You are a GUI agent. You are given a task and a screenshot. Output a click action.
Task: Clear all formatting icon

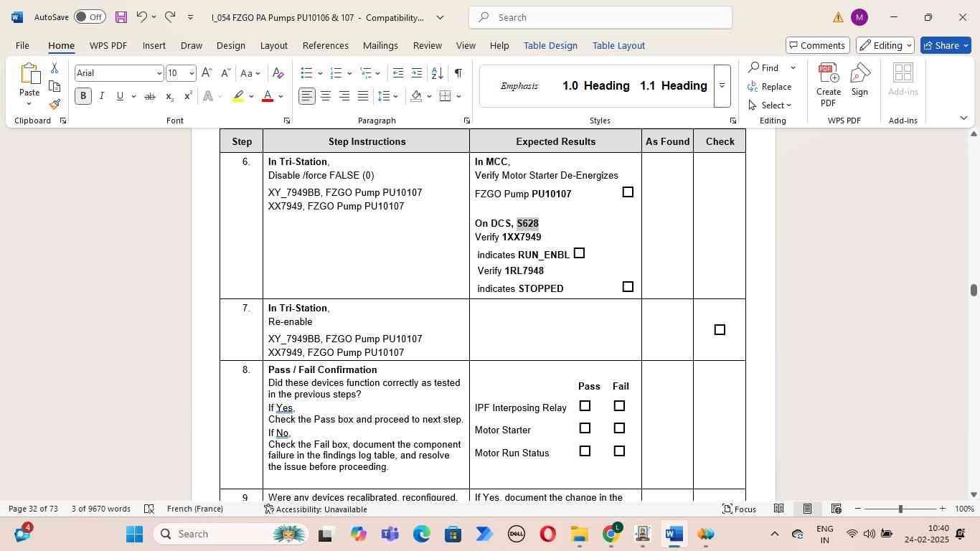[x=278, y=73]
